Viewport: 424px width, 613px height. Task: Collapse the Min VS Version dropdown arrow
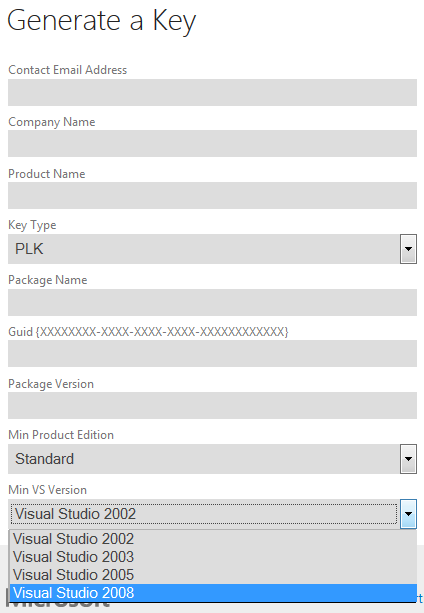tap(408, 514)
